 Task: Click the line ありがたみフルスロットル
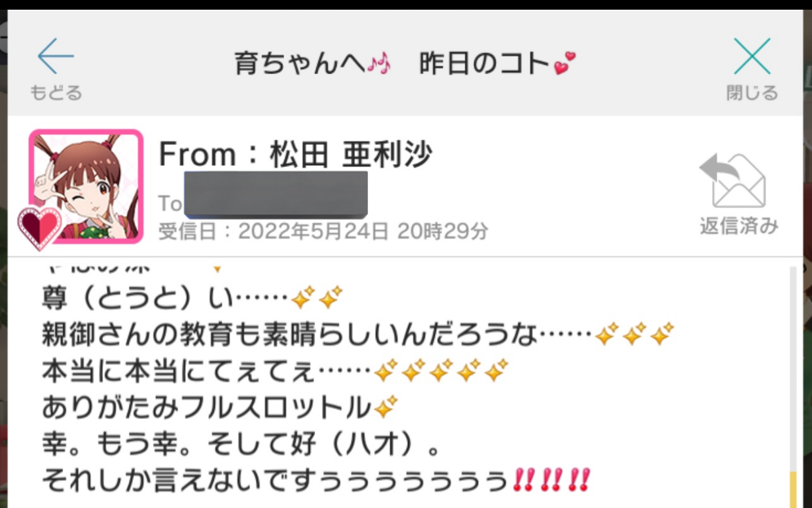pyautogui.click(x=220, y=407)
